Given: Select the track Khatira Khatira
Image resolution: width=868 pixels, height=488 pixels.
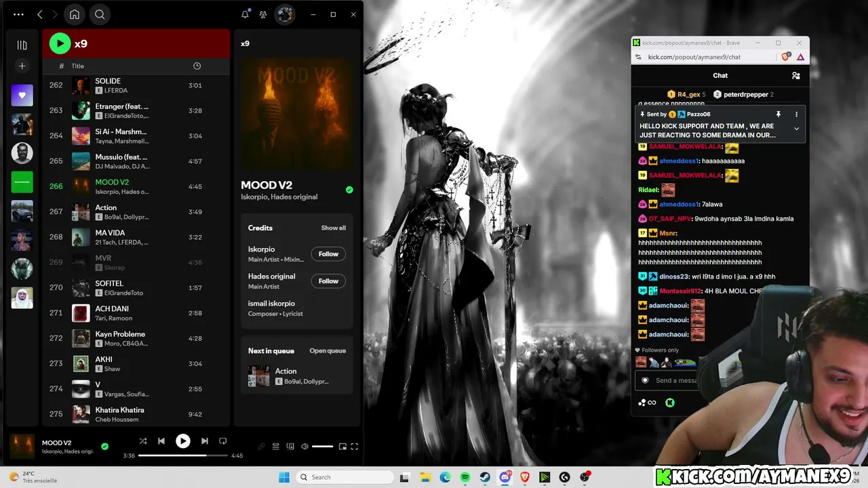Looking at the screenshot, I should (x=136, y=414).
